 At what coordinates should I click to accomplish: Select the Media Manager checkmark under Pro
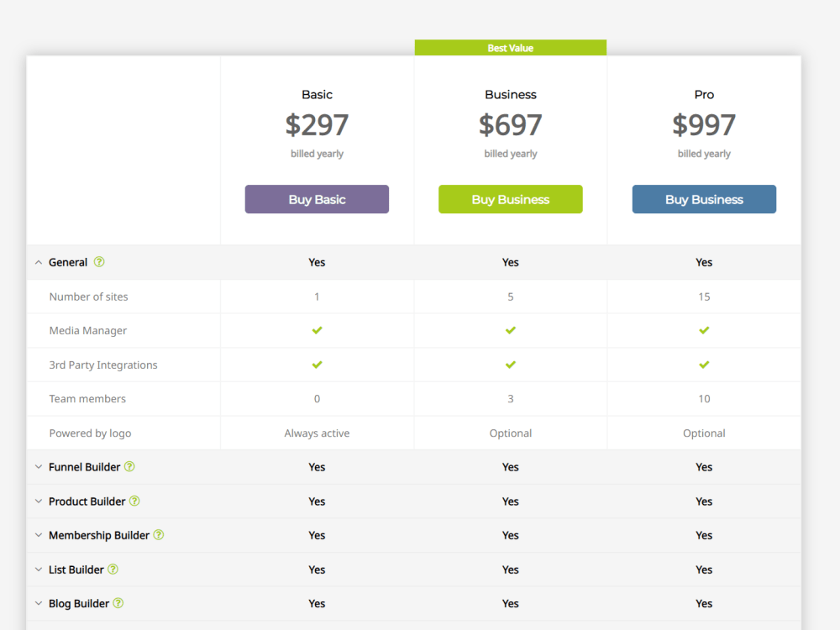tap(704, 330)
